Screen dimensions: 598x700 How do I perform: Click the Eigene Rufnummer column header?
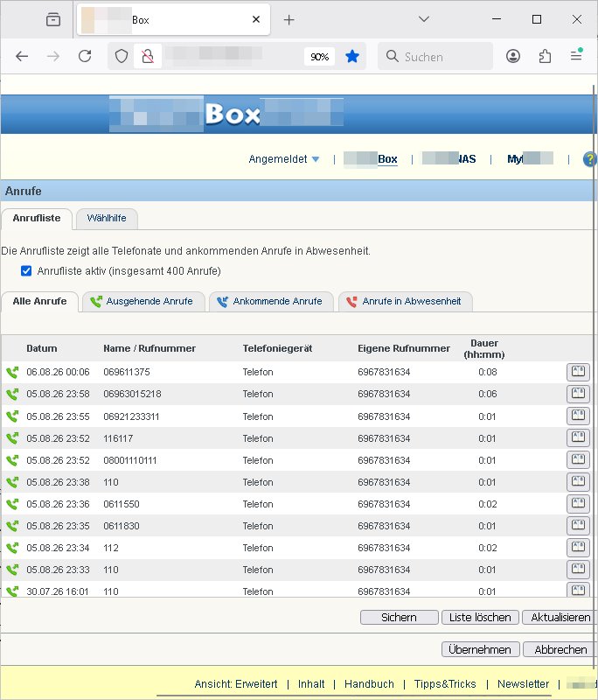pyautogui.click(x=404, y=348)
